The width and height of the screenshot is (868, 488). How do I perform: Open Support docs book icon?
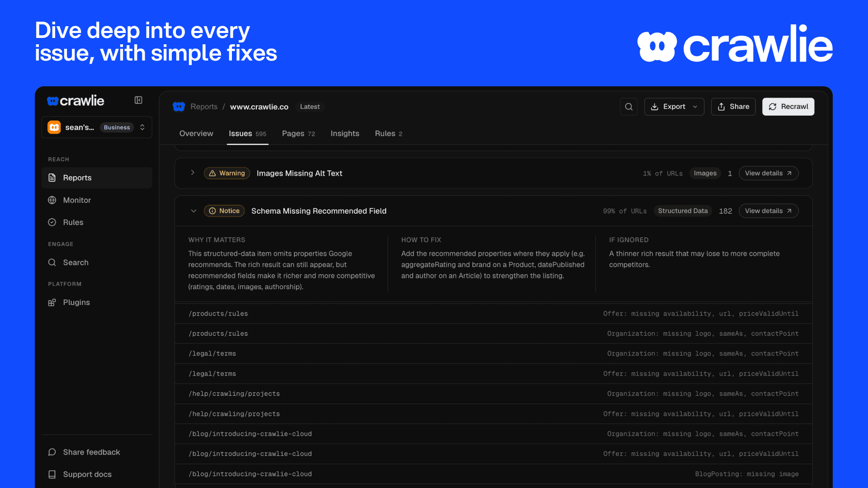click(52, 474)
